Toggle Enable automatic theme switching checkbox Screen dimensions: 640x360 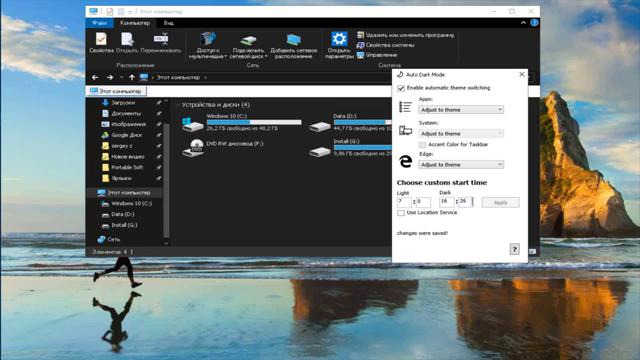pos(401,88)
